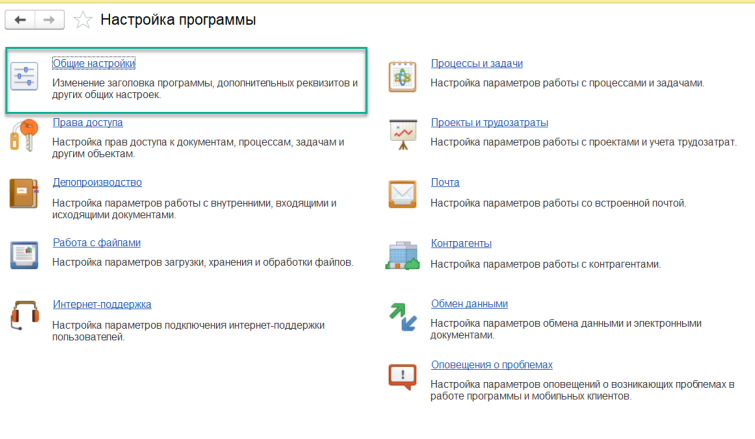755x439 pixels.
Task: Click the brown binder icon for Делопроизводство
Action: tap(24, 194)
